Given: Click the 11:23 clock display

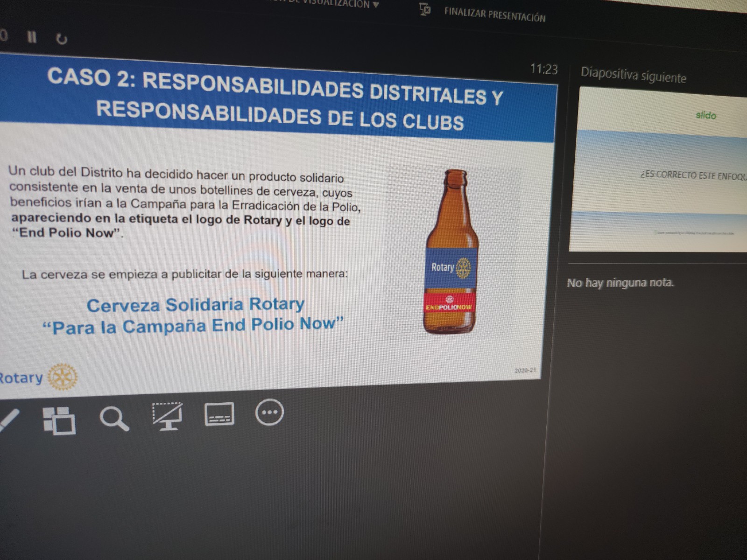Looking at the screenshot, I should coord(543,69).
